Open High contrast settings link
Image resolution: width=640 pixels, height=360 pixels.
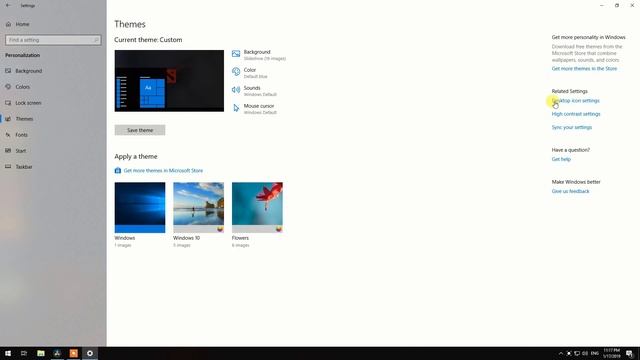point(576,114)
